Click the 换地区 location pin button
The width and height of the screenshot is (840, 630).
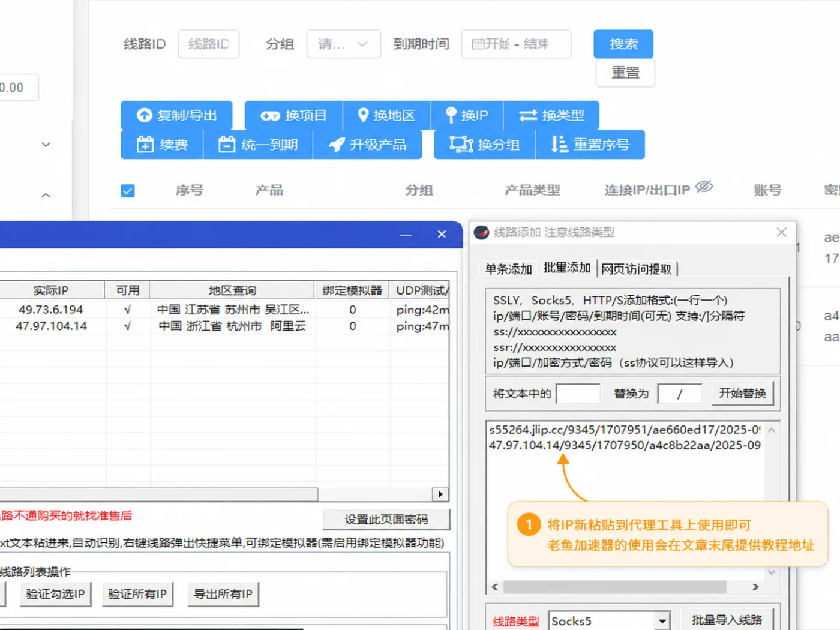click(x=386, y=115)
